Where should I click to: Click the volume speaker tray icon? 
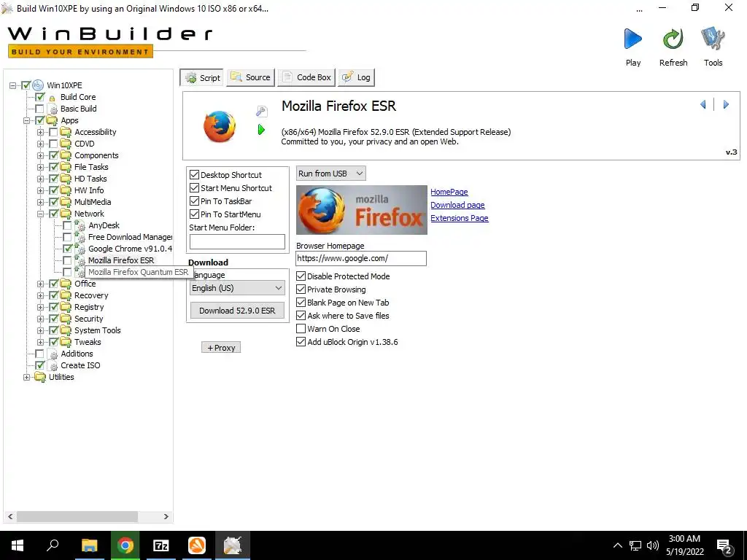(653, 545)
